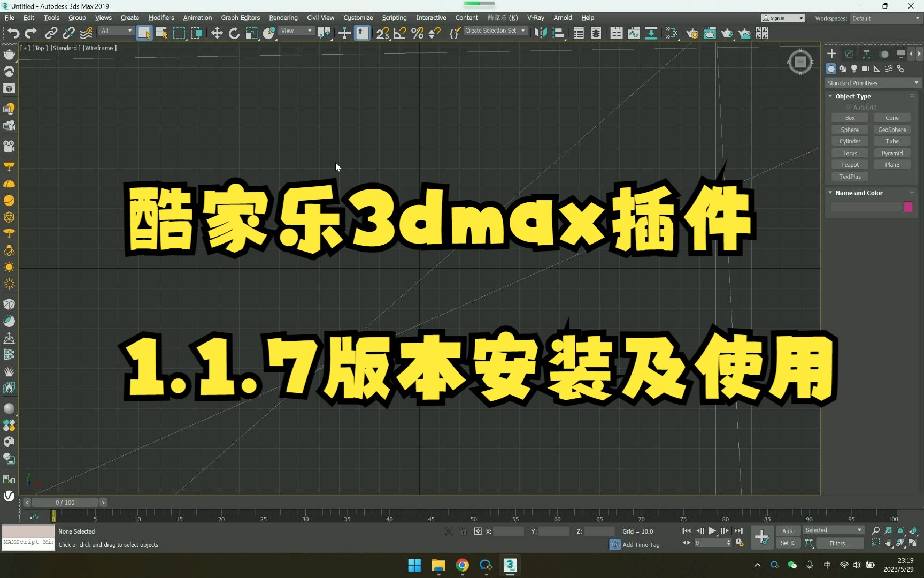
Task: Choose the Select Object tool
Action: (x=144, y=33)
